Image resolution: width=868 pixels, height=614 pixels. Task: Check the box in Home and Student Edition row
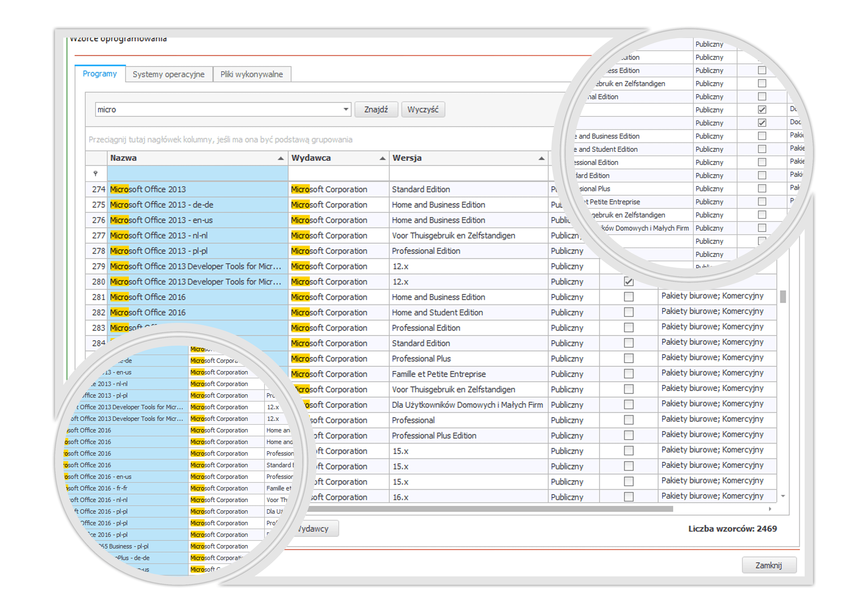click(x=629, y=312)
